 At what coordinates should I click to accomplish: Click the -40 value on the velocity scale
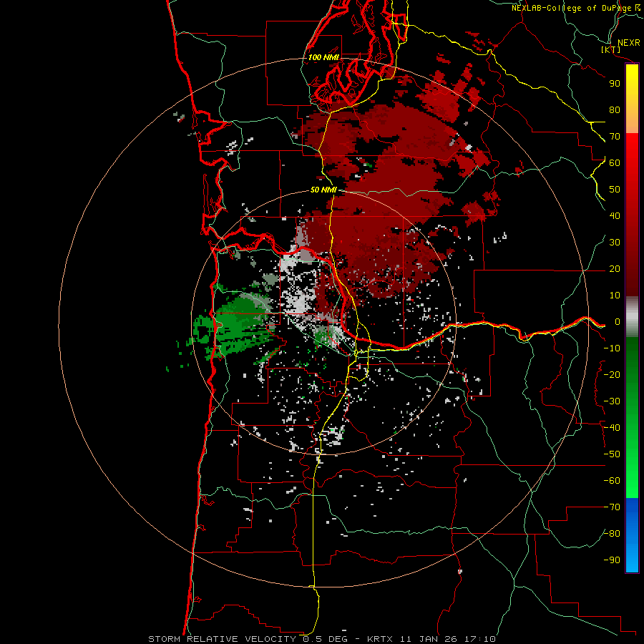pyautogui.click(x=612, y=428)
